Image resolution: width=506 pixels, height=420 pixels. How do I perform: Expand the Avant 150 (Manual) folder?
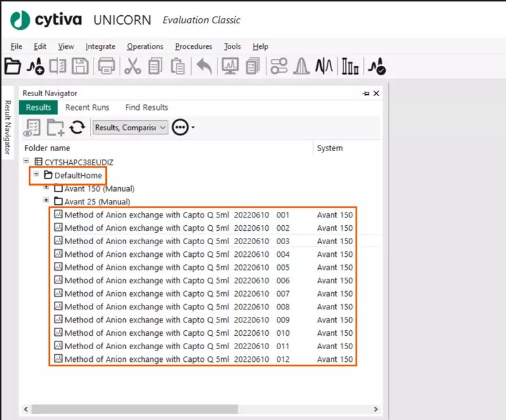click(x=46, y=188)
